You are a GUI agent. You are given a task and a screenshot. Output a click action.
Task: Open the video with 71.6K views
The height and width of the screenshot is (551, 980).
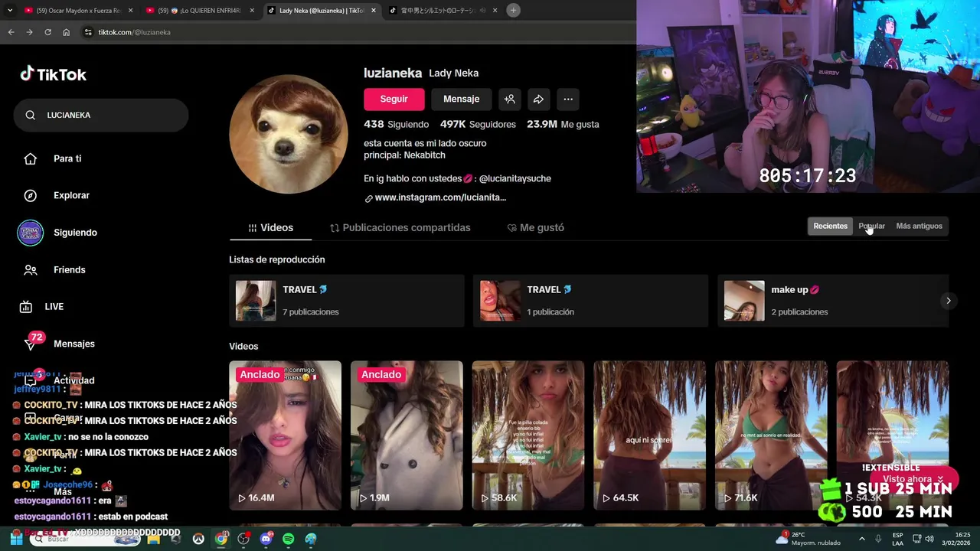771,435
